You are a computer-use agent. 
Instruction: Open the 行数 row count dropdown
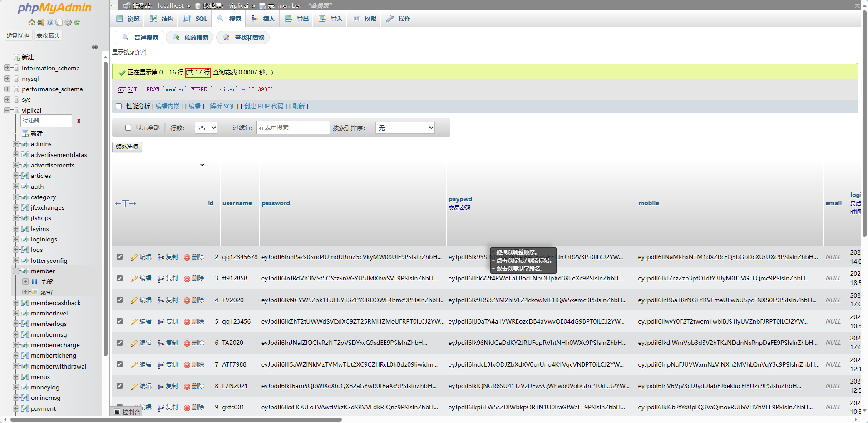pyautogui.click(x=206, y=128)
